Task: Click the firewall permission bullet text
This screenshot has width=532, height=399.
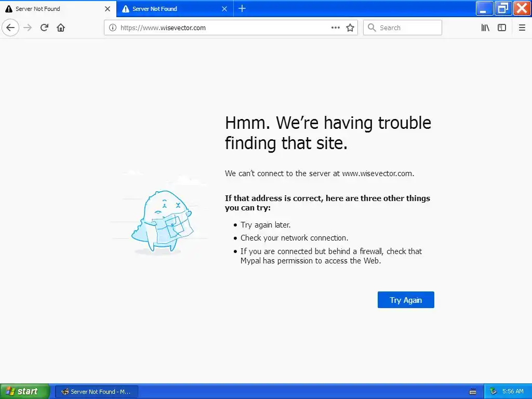Action: pos(331,256)
